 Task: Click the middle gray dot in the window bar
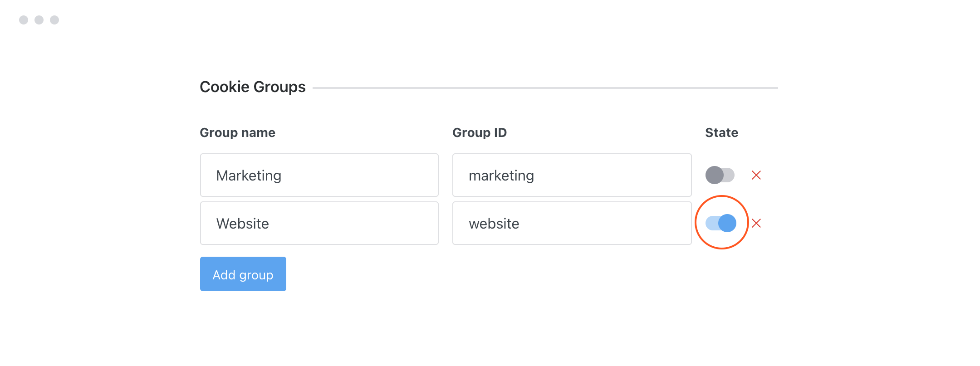tap(38, 20)
